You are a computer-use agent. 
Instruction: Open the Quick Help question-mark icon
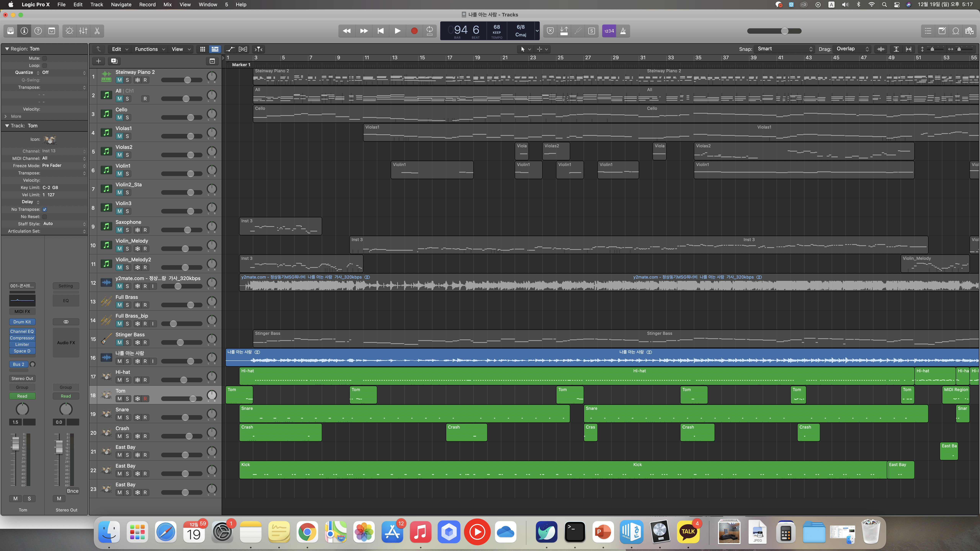coord(38,31)
